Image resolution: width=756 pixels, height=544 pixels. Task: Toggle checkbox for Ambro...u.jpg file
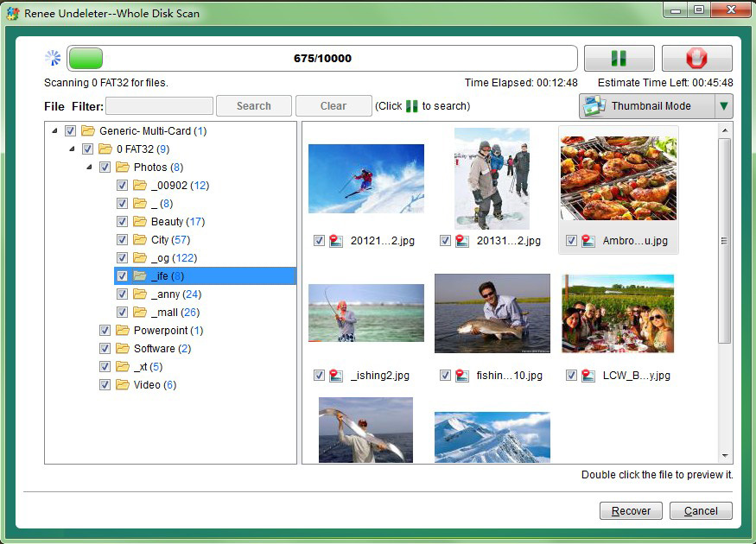pos(571,241)
